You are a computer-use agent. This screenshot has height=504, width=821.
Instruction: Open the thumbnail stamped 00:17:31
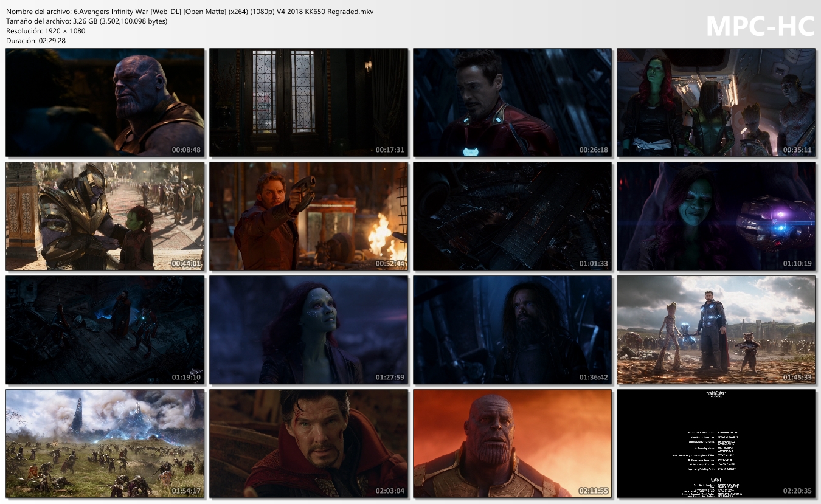click(308, 102)
